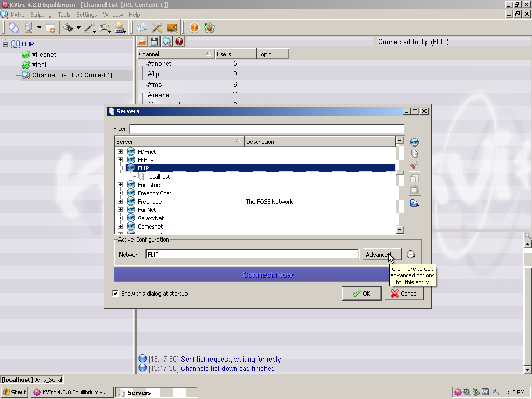Click the red stop list download icon
The image size is (532, 399).
click(x=179, y=42)
